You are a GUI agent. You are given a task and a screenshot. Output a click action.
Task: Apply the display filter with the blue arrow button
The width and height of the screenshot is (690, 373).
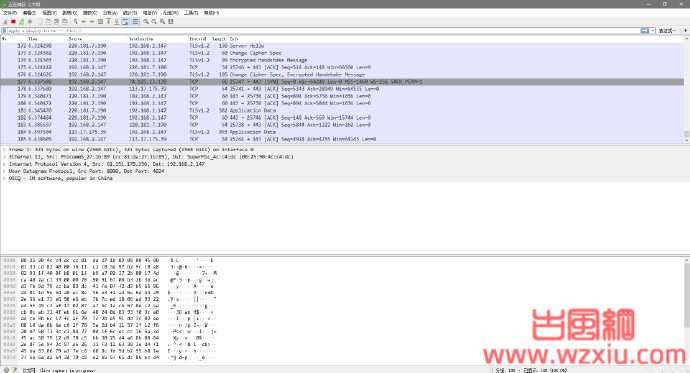pyautogui.click(x=644, y=31)
